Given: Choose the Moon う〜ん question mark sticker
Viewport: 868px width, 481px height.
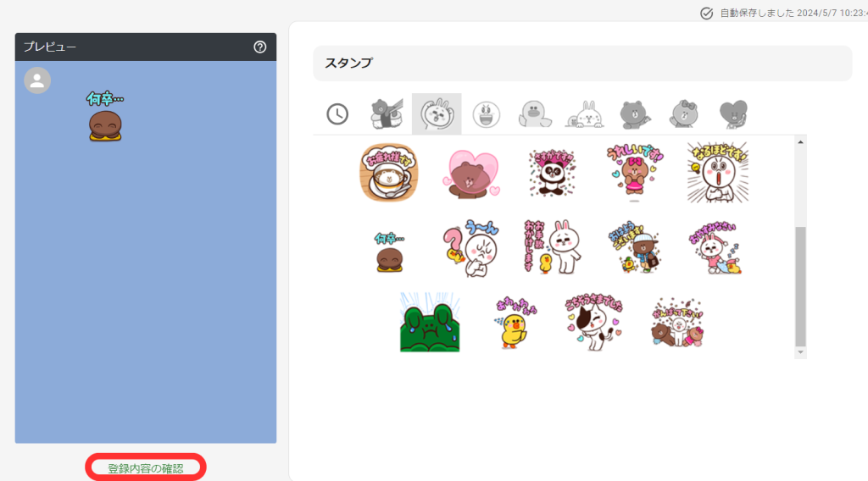Looking at the screenshot, I should tap(471, 248).
